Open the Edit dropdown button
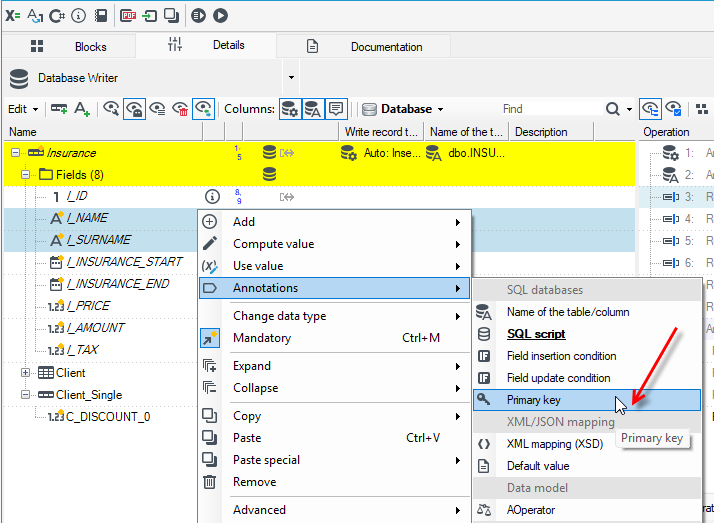Viewport: 714px width, 523px height. pos(23,109)
